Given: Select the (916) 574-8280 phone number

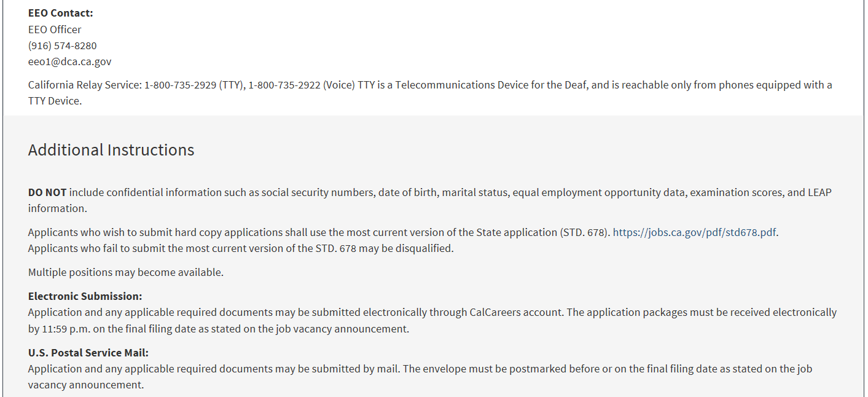Looking at the screenshot, I should click(x=63, y=45).
